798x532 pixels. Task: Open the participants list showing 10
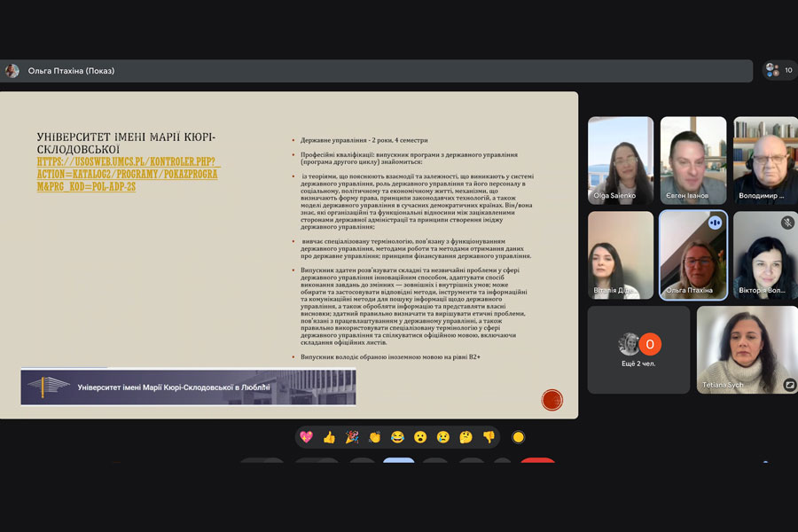coord(779,70)
